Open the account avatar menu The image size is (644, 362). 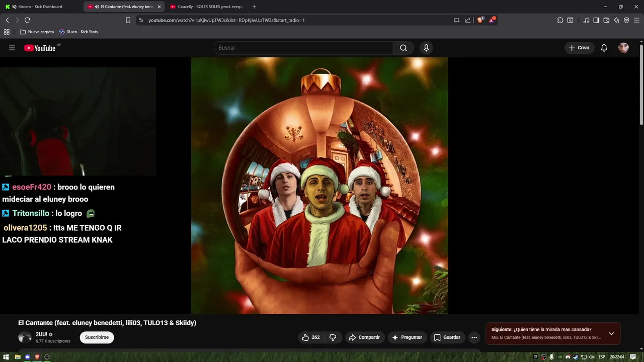click(623, 48)
